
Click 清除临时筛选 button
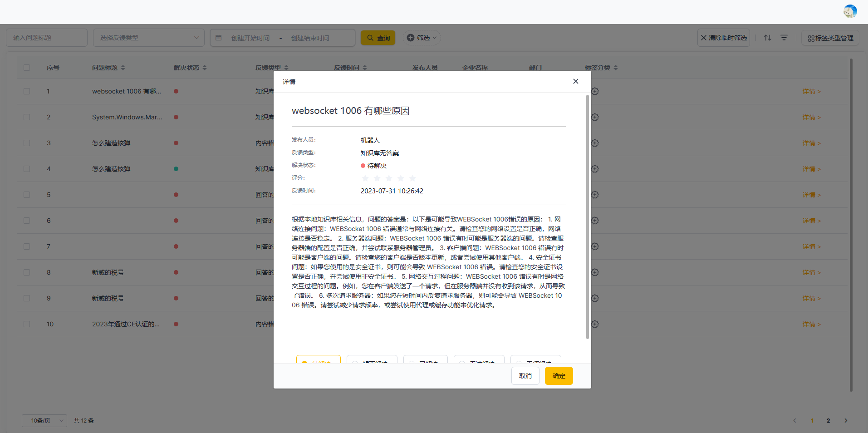point(724,38)
